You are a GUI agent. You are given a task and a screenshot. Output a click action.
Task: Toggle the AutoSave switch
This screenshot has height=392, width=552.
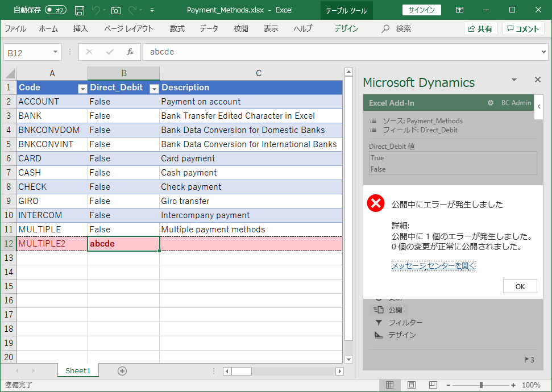[x=56, y=10]
